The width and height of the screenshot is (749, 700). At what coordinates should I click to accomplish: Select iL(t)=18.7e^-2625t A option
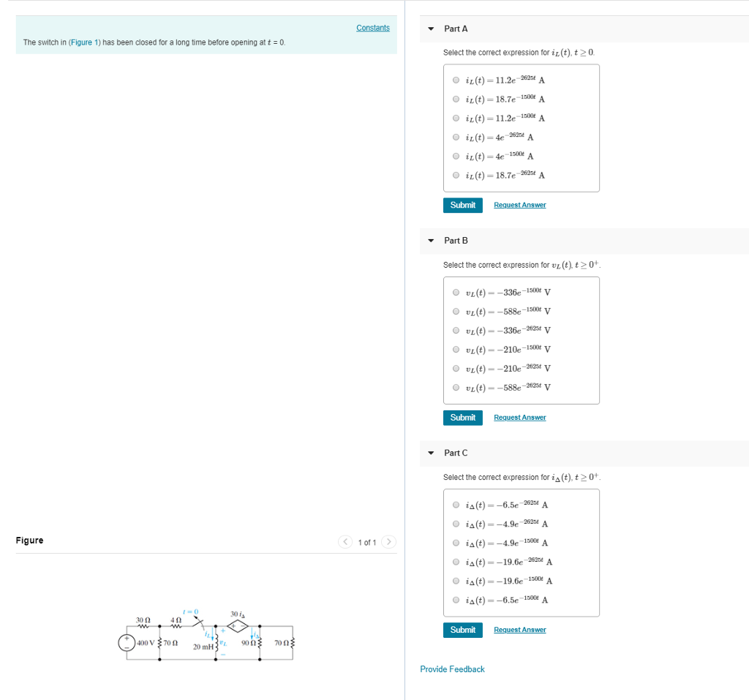[456, 176]
